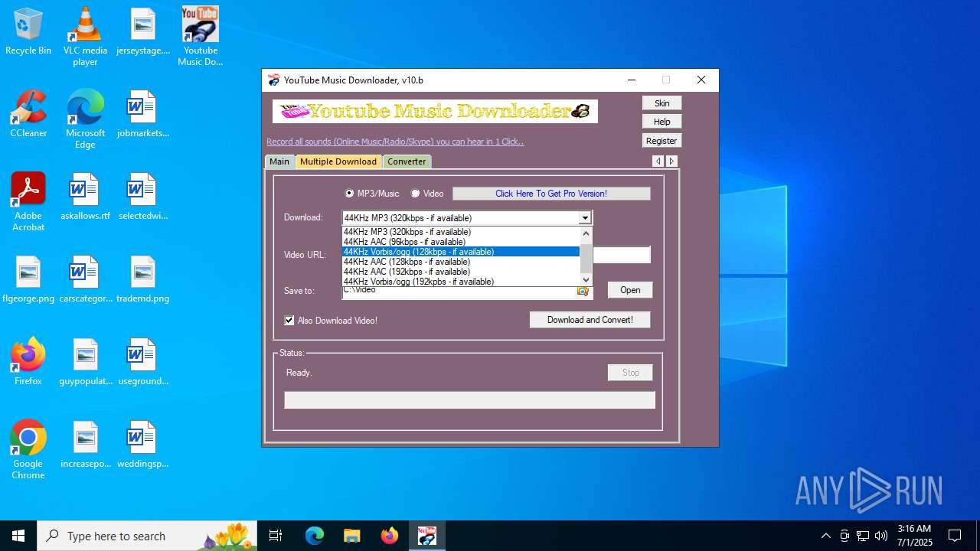Image resolution: width=980 pixels, height=551 pixels.
Task: Click the Stop button
Action: click(x=631, y=373)
